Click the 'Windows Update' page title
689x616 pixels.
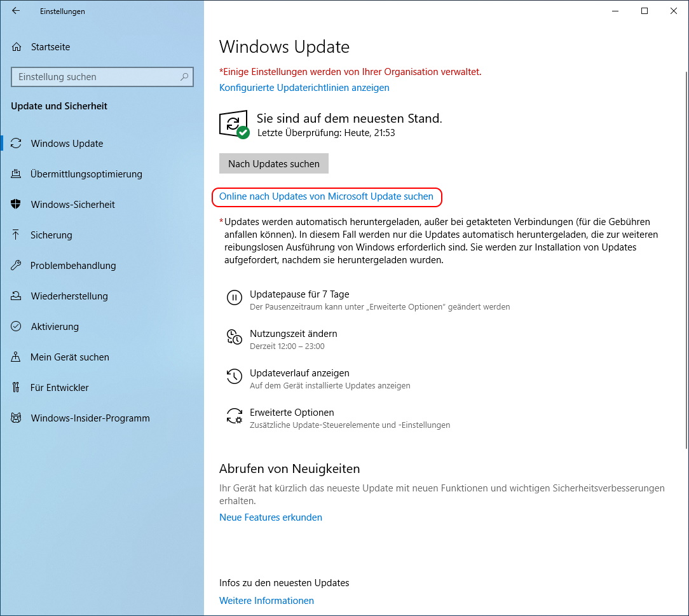click(284, 46)
